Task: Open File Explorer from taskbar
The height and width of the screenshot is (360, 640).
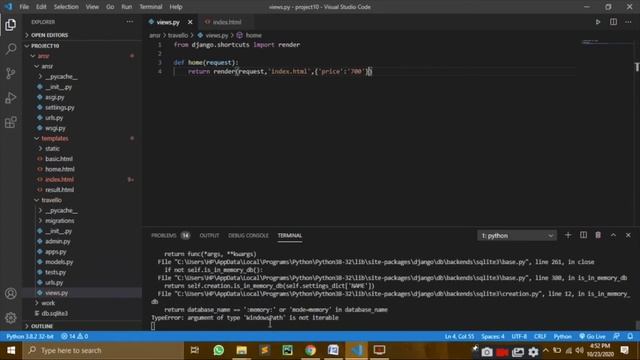Action: click(x=242, y=350)
